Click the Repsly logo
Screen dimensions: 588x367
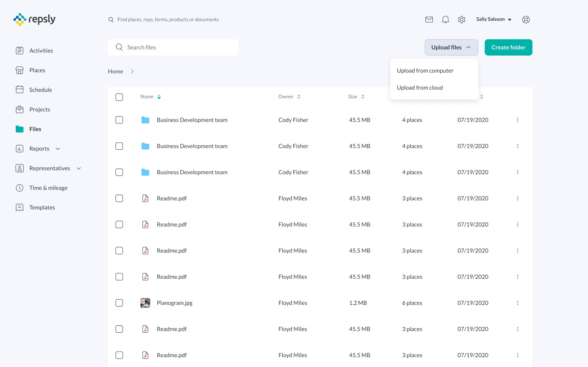tap(35, 19)
